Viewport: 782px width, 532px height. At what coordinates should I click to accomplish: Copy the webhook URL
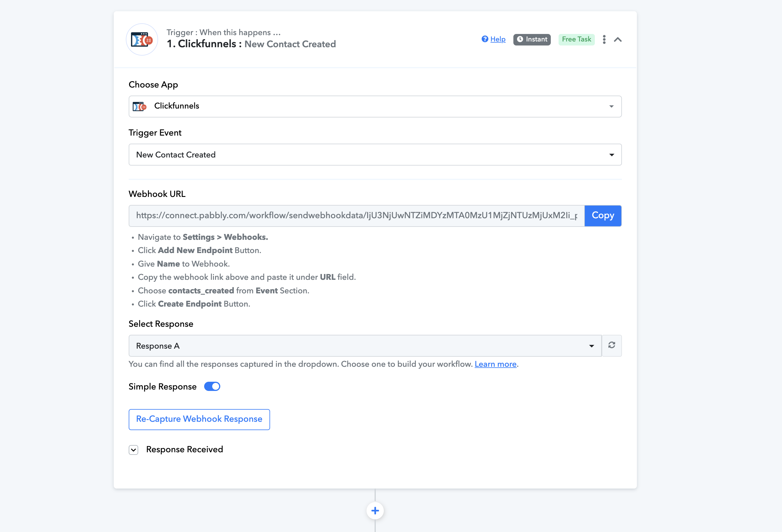pos(603,216)
